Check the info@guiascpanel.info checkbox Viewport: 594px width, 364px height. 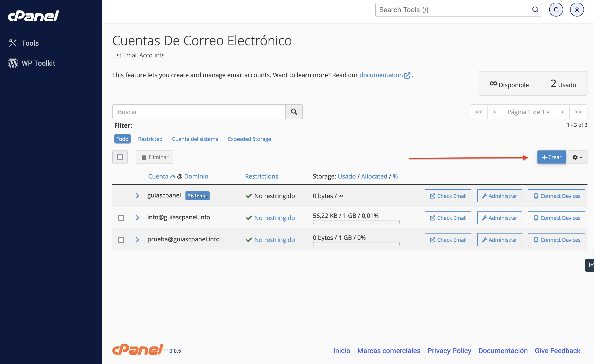(121, 218)
